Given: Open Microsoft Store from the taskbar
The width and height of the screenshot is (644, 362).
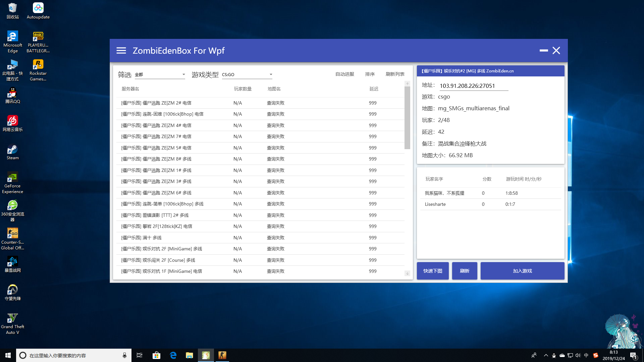Looking at the screenshot, I should tap(156, 355).
